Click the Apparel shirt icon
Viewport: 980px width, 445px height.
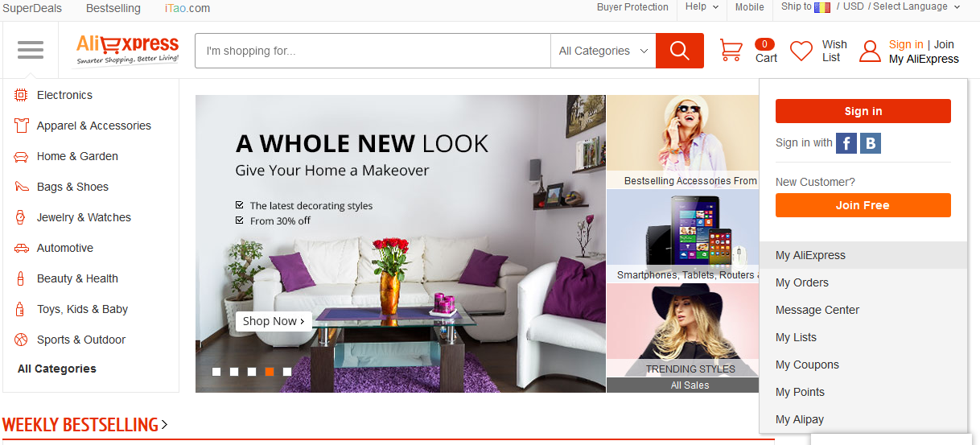point(21,126)
